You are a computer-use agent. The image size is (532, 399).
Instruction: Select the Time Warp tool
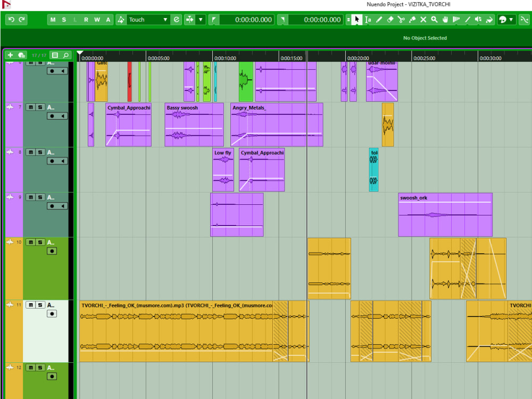[456, 20]
